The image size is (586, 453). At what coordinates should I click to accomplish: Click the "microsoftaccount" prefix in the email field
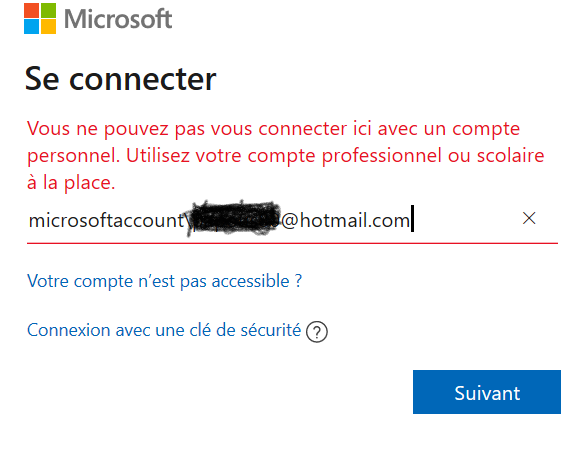point(107,220)
